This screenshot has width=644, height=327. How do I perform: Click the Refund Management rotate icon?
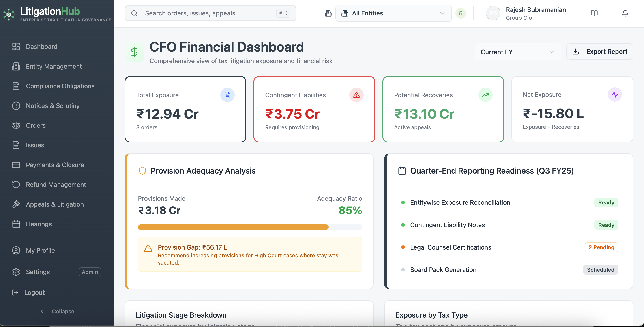(x=16, y=185)
